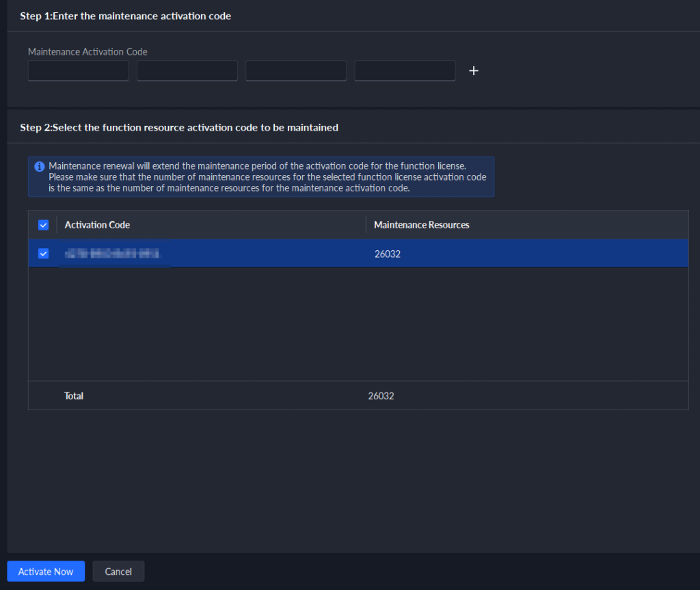
Task: Click the 26032 value in the highlighted row
Action: [x=387, y=254]
